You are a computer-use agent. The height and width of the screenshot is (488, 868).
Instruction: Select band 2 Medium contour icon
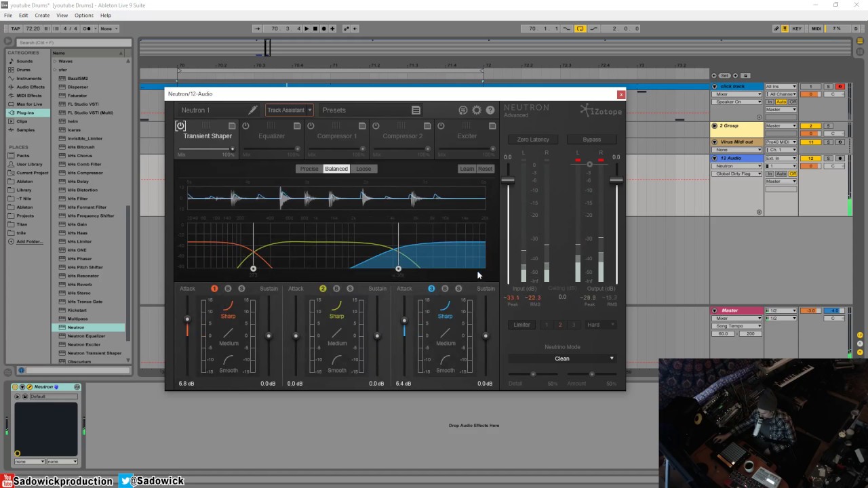[337, 333]
